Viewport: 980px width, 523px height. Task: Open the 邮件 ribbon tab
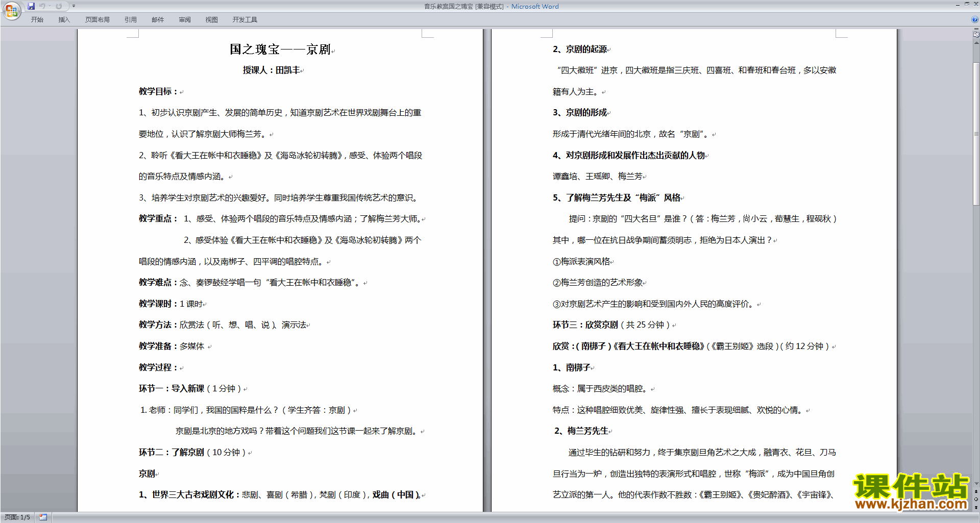(x=158, y=19)
